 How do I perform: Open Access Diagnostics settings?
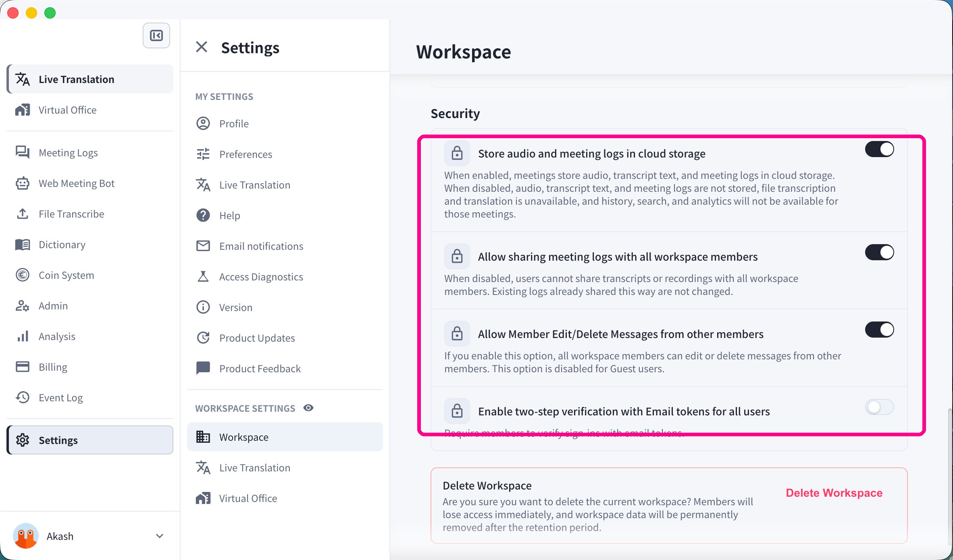[x=285, y=277]
